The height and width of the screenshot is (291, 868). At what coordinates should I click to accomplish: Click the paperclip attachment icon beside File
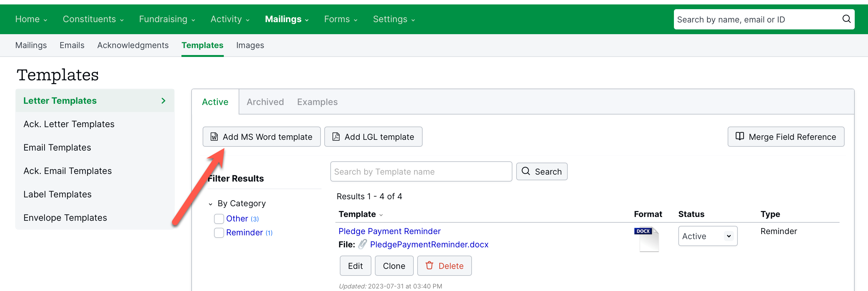pyautogui.click(x=363, y=244)
